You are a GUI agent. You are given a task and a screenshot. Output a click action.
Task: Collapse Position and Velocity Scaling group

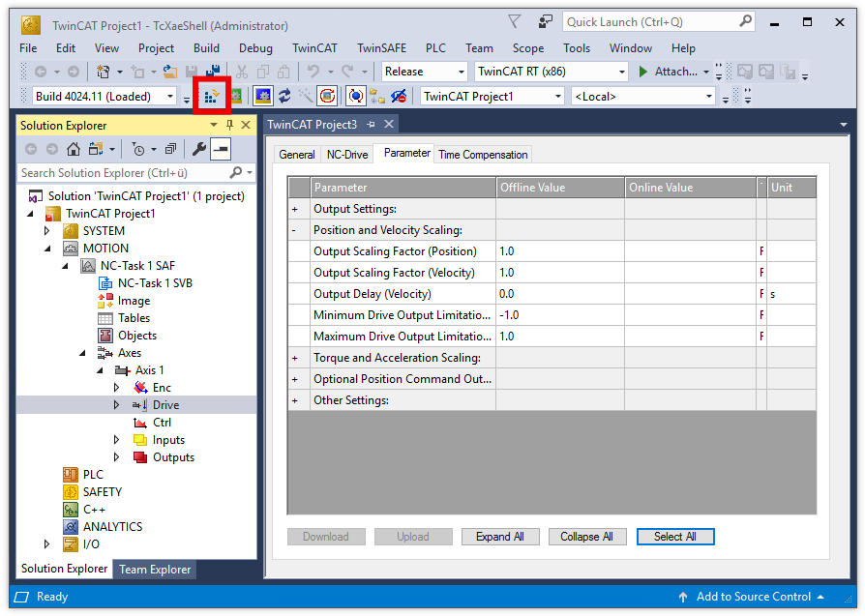click(294, 230)
